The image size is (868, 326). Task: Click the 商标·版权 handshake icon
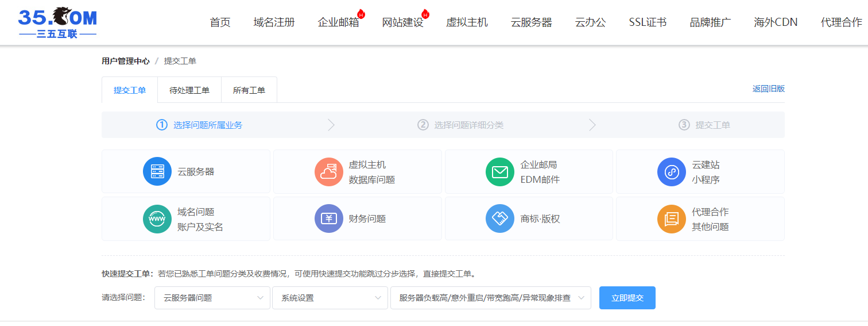(500, 218)
